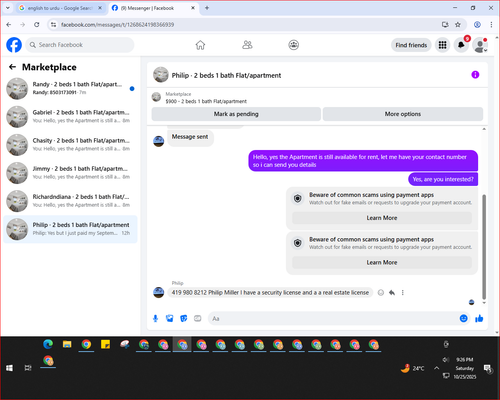Open Randy's conversation
Viewport: 500px width, 400px height.
coord(70,89)
